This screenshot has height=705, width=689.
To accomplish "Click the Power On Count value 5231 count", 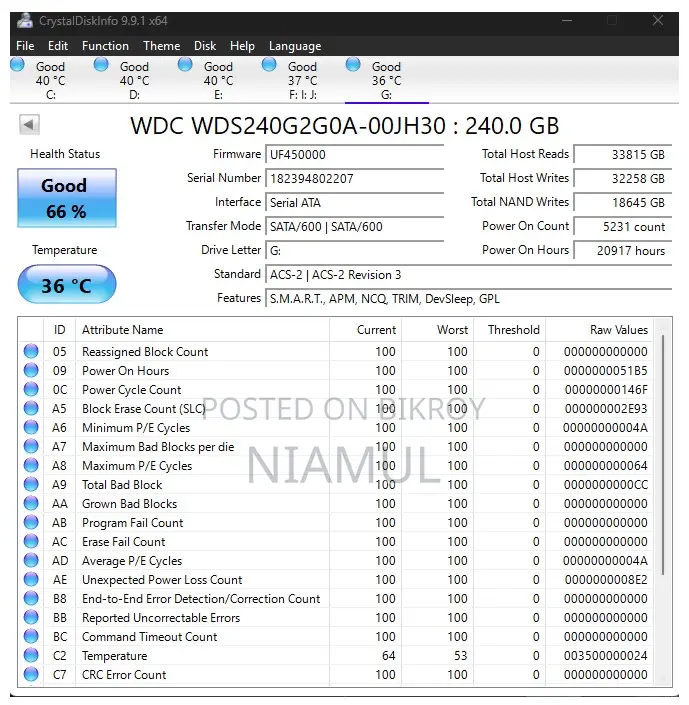I will click(623, 227).
